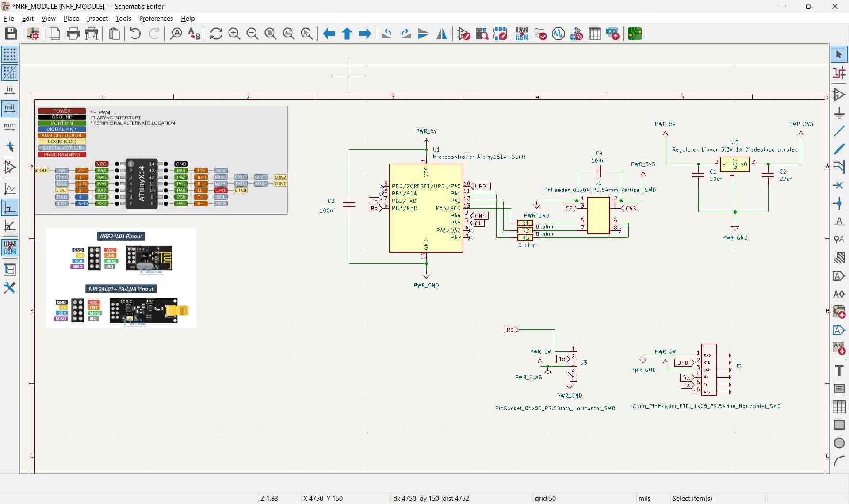Select the Add Power Symbol tool

839,113
